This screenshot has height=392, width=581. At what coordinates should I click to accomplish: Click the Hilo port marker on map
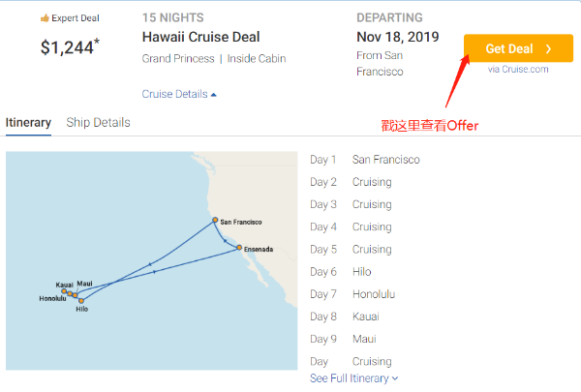pos(81,301)
